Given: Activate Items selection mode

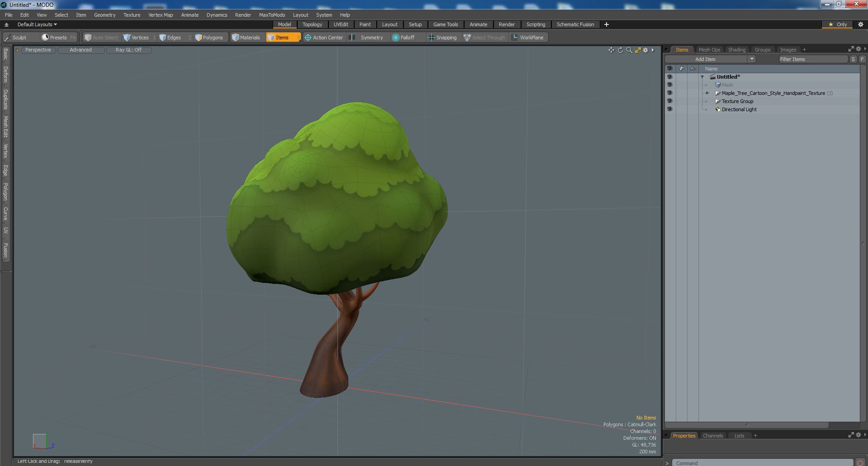Looking at the screenshot, I should pyautogui.click(x=283, y=38).
